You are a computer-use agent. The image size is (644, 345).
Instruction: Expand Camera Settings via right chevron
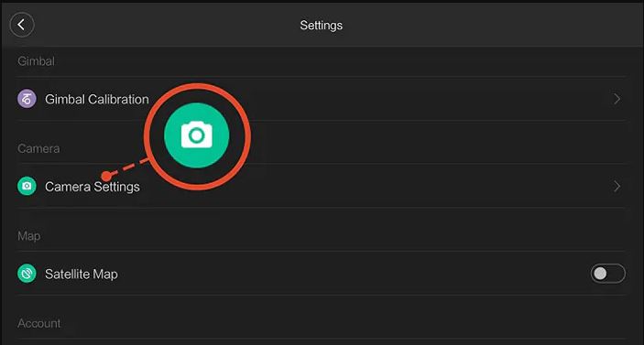tap(617, 187)
